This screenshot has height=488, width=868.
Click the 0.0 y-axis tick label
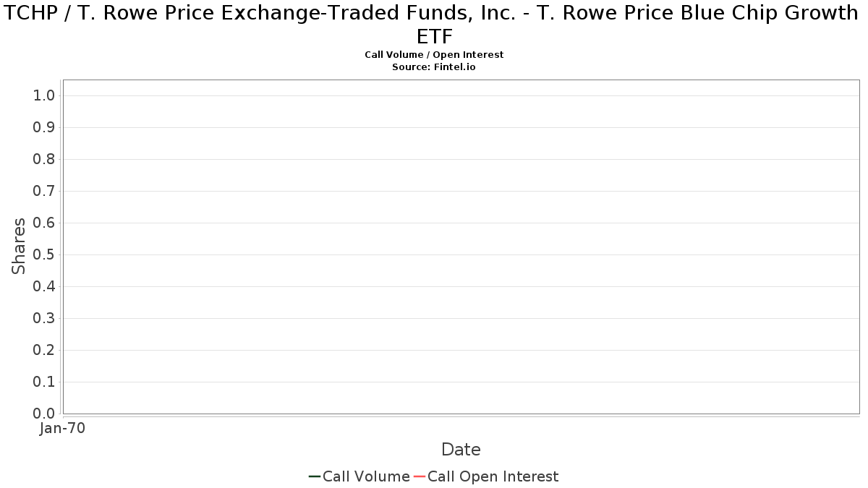(44, 414)
